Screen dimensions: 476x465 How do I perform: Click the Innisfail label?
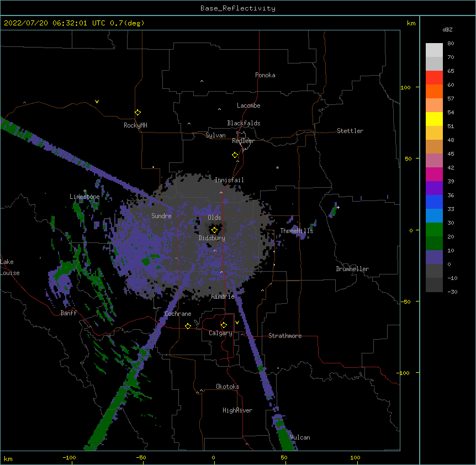click(x=229, y=180)
